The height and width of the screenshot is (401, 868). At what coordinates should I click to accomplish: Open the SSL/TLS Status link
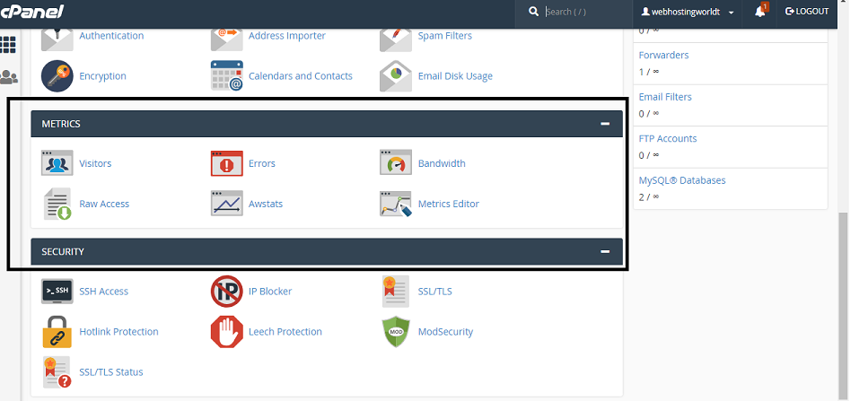tap(111, 371)
